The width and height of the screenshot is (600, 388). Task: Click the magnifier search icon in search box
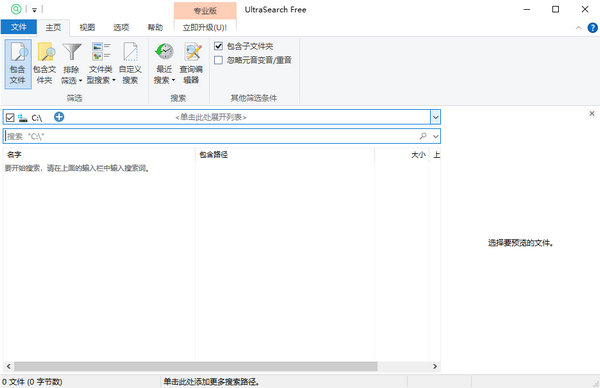pyautogui.click(x=423, y=136)
